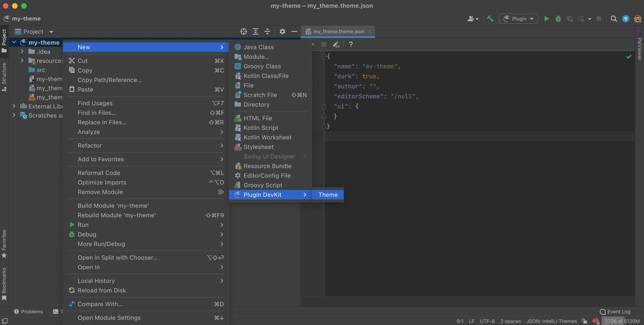Open Project panel settings gear icon
Screen dimensions: 644x325
[282, 31]
